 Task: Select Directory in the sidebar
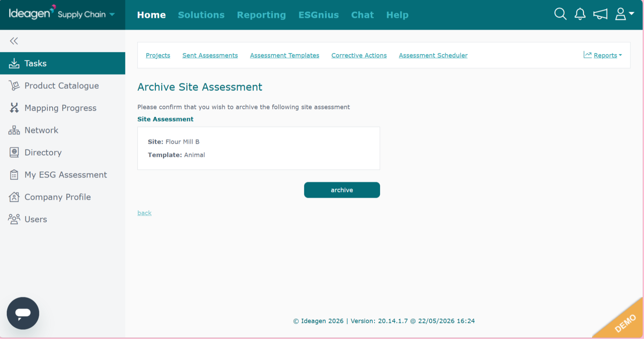[62, 152]
